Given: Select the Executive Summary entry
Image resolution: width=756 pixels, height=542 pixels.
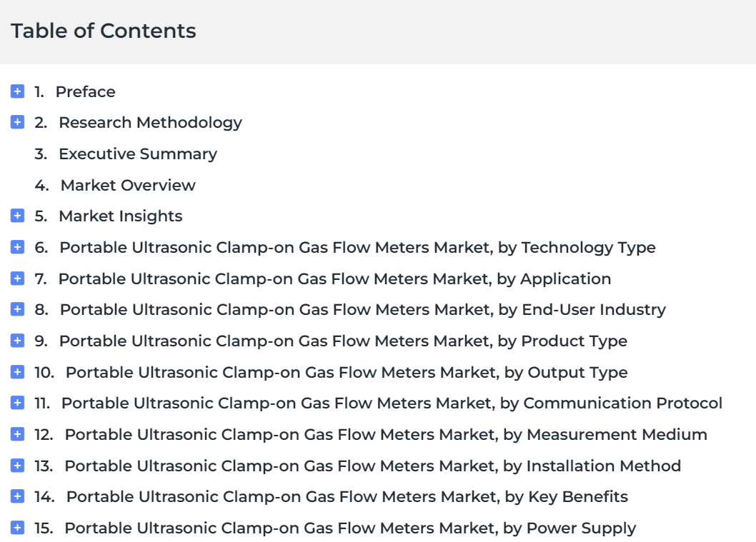Looking at the screenshot, I should click(138, 154).
